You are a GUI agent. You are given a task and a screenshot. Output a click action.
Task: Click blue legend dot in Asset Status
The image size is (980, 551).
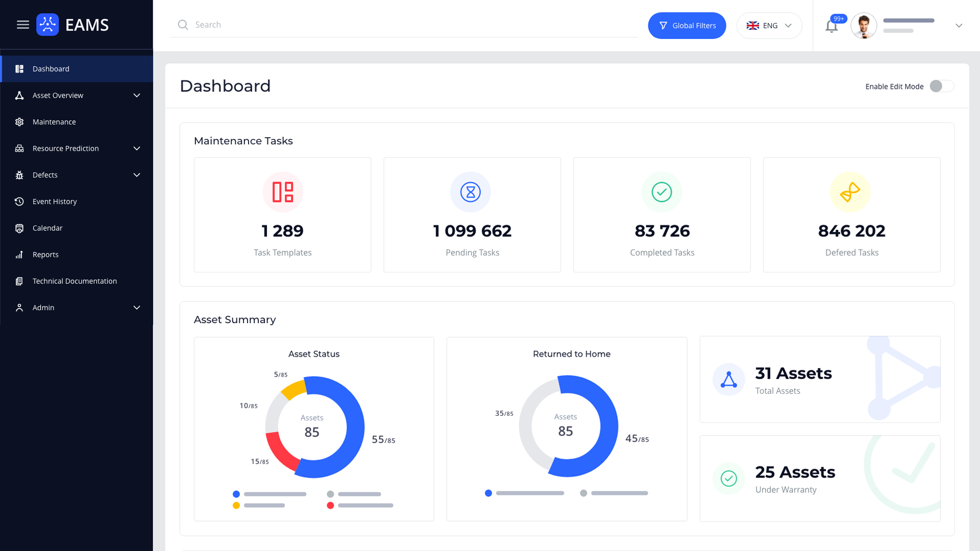point(236,494)
